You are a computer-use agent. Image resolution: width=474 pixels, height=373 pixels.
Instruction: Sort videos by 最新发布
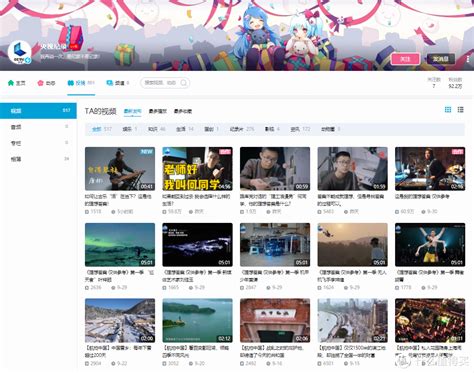click(133, 111)
